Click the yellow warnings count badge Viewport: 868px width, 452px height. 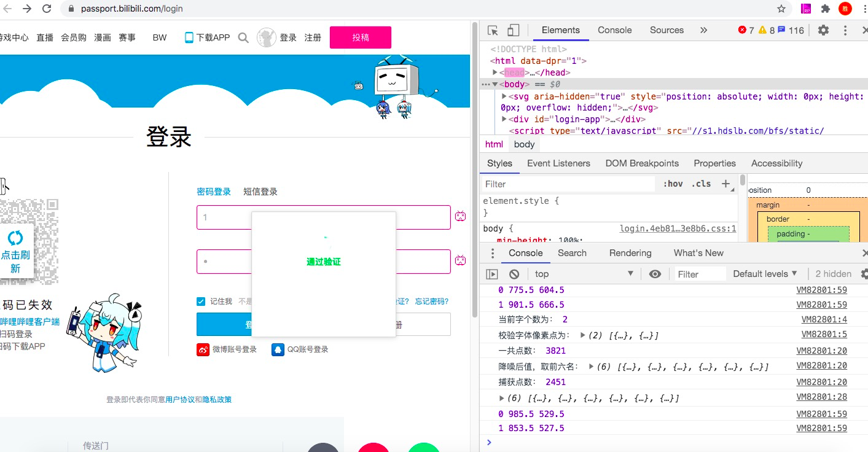767,30
